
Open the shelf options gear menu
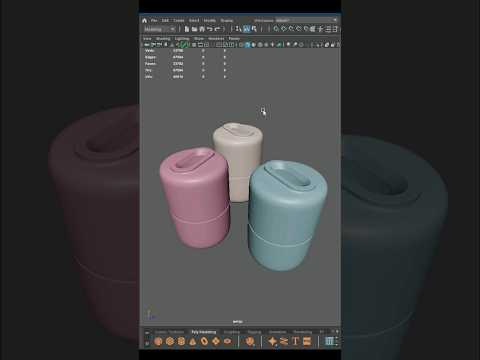147,343
